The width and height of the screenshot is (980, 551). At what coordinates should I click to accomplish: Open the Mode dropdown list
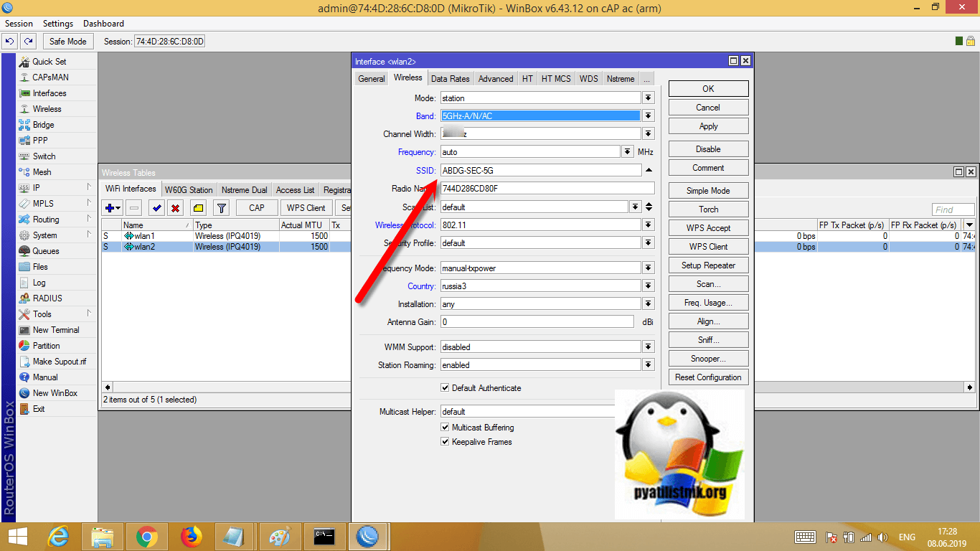click(648, 98)
